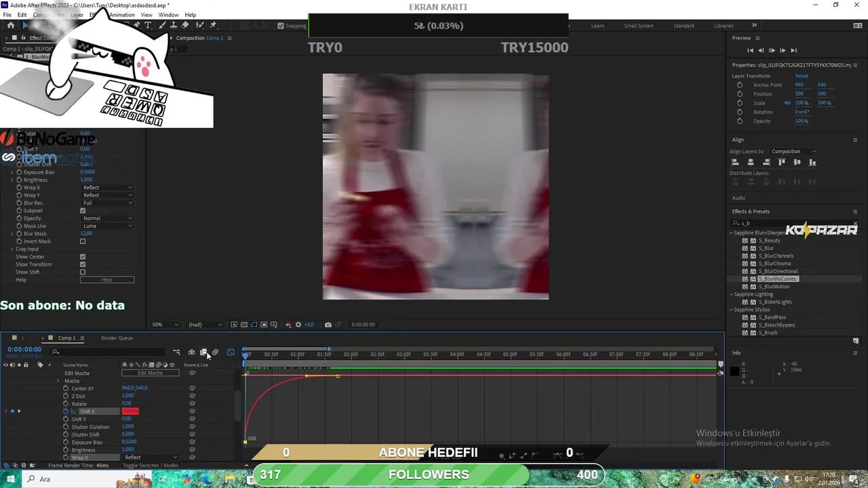The height and width of the screenshot is (488, 868).
Task: Open the 50% magnification dropdown
Action: coord(165,325)
